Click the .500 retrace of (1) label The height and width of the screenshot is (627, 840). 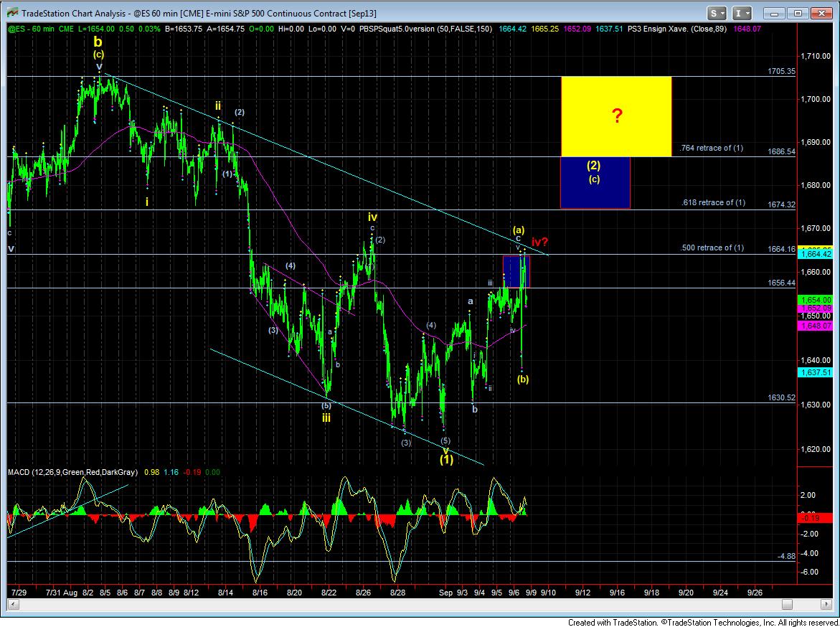(712, 248)
